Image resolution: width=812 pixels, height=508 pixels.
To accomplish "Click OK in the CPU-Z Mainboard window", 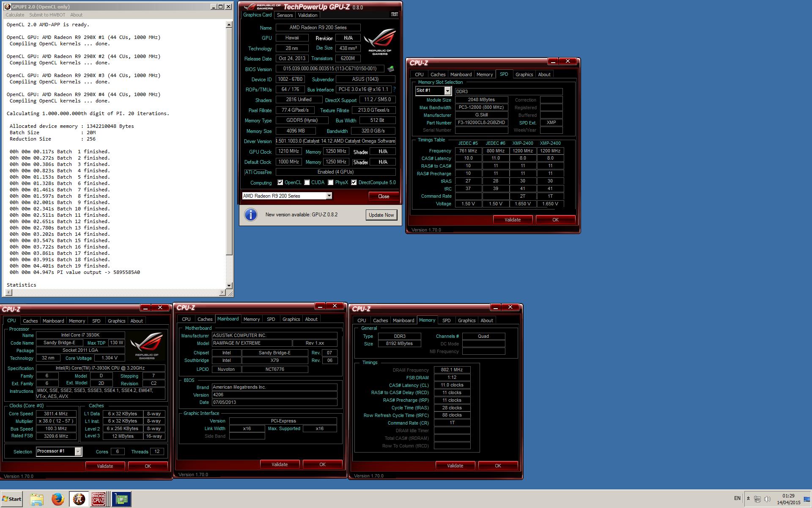I will click(x=322, y=464).
